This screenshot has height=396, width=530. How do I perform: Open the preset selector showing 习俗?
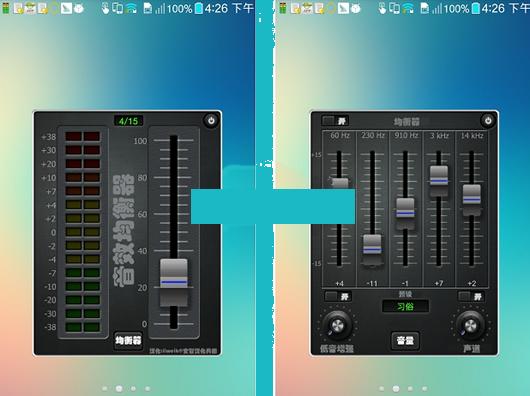pos(405,306)
